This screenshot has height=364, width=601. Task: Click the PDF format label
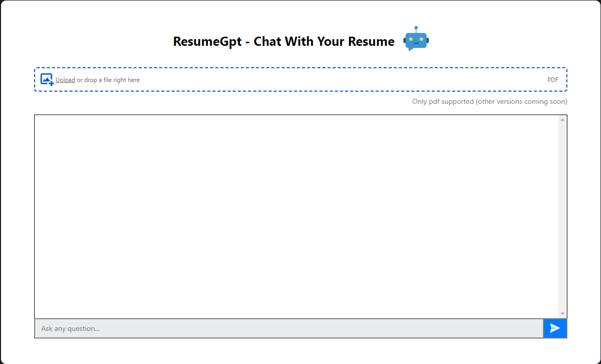(553, 79)
